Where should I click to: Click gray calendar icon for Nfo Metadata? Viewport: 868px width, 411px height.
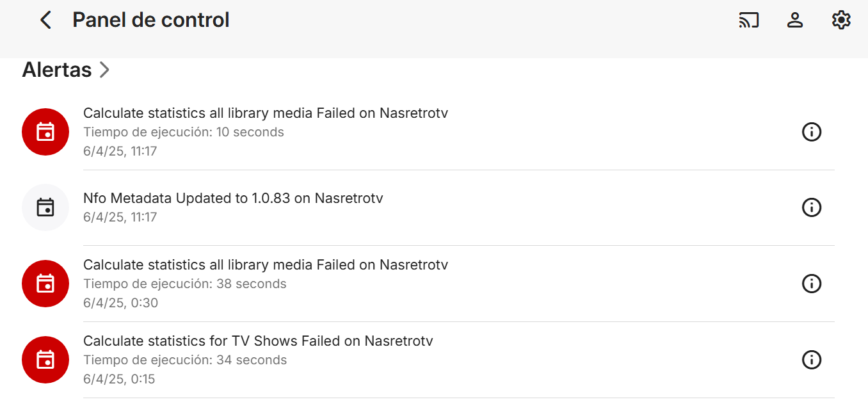45,207
